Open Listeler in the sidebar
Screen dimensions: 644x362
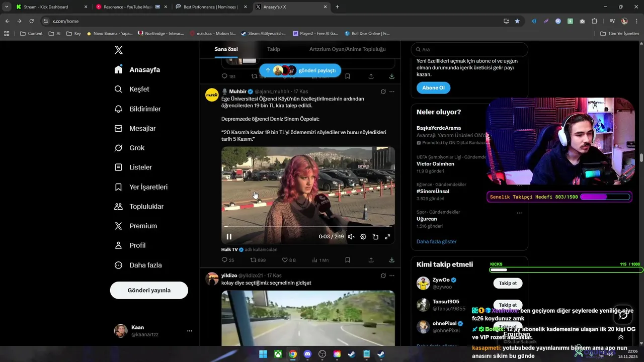(133, 167)
